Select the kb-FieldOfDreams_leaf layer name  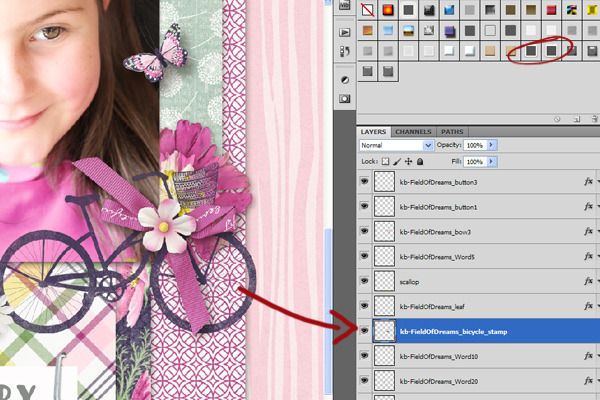point(432,307)
